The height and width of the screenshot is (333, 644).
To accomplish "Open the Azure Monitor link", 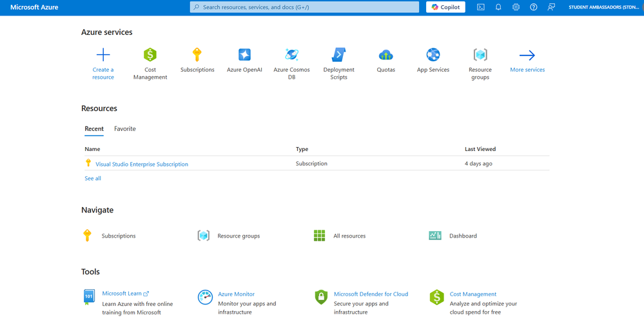I will pos(236,294).
